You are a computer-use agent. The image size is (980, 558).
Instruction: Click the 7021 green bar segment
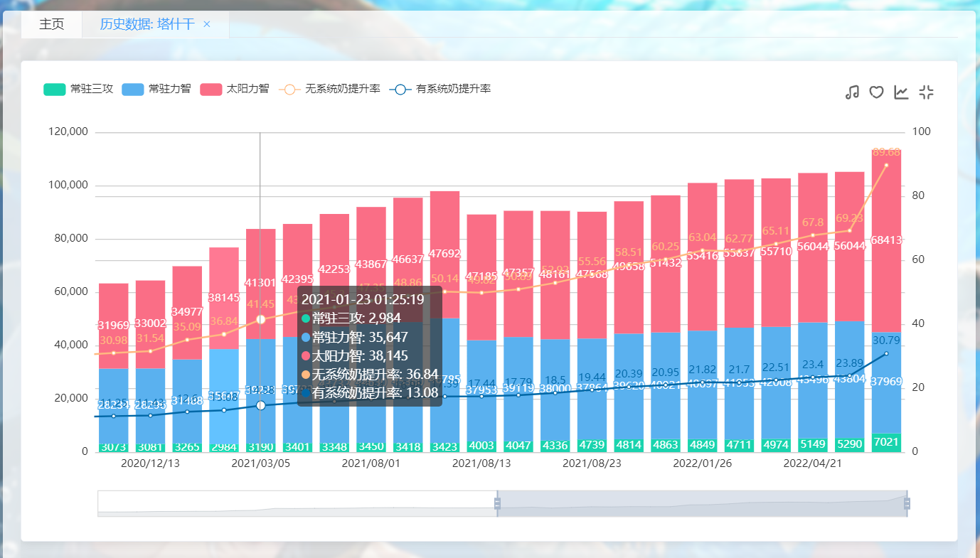click(886, 442)
